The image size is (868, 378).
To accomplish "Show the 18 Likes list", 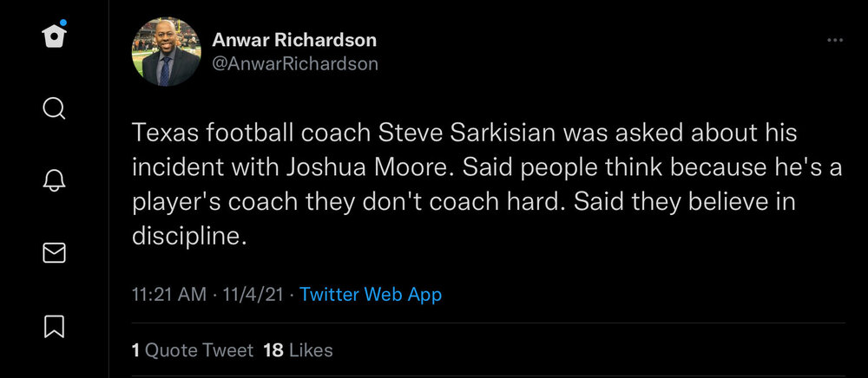I will [298, 350].
